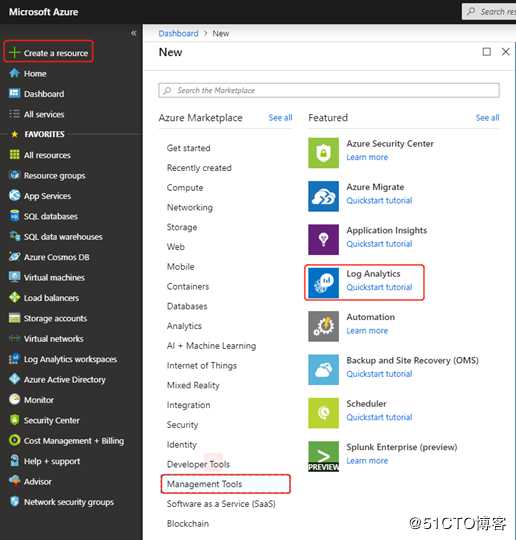Open Learn more under Azure Security Center
This screenshot has width=516, height=540.
[x=367, y=157]
